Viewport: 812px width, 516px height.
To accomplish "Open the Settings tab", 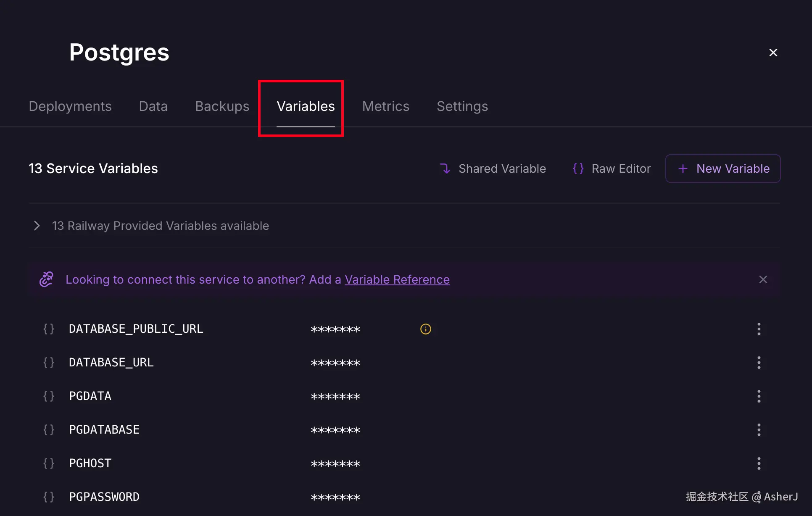I will pyautogui.click(x=462, y=106).
